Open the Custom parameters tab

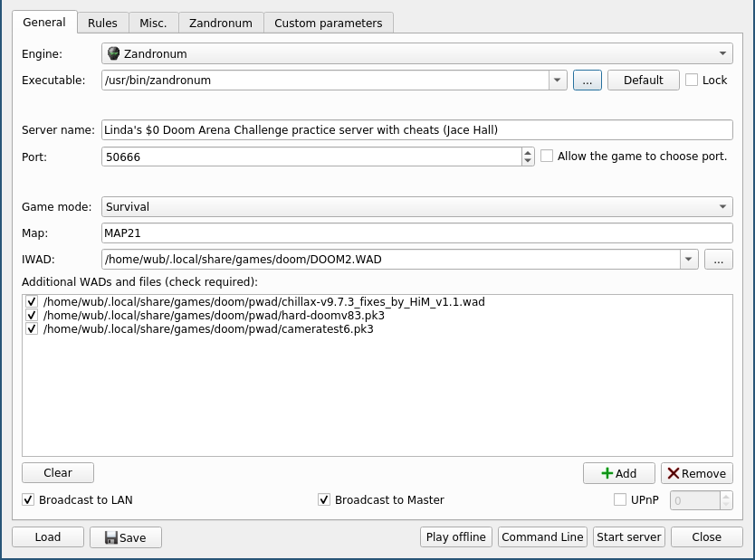coord(328,23)
